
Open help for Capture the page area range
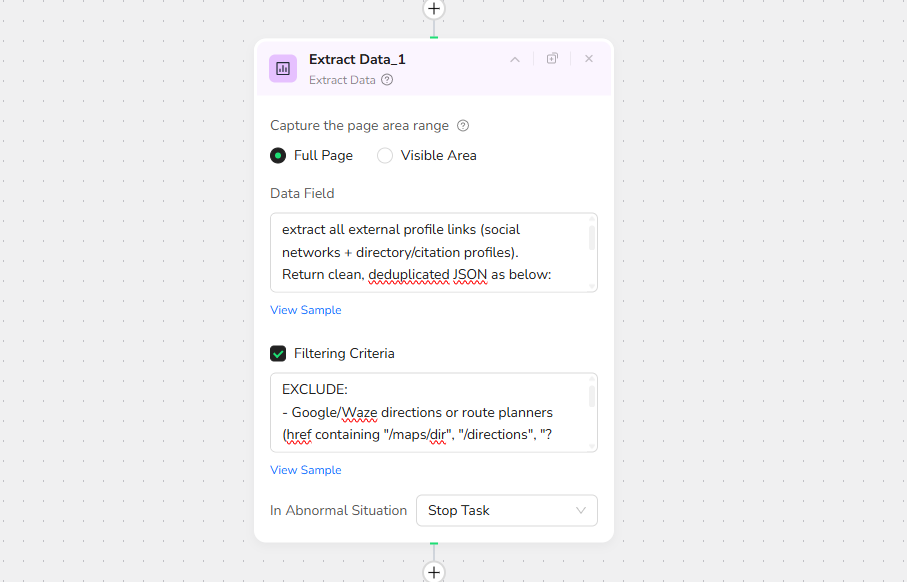tap(463, 126)
